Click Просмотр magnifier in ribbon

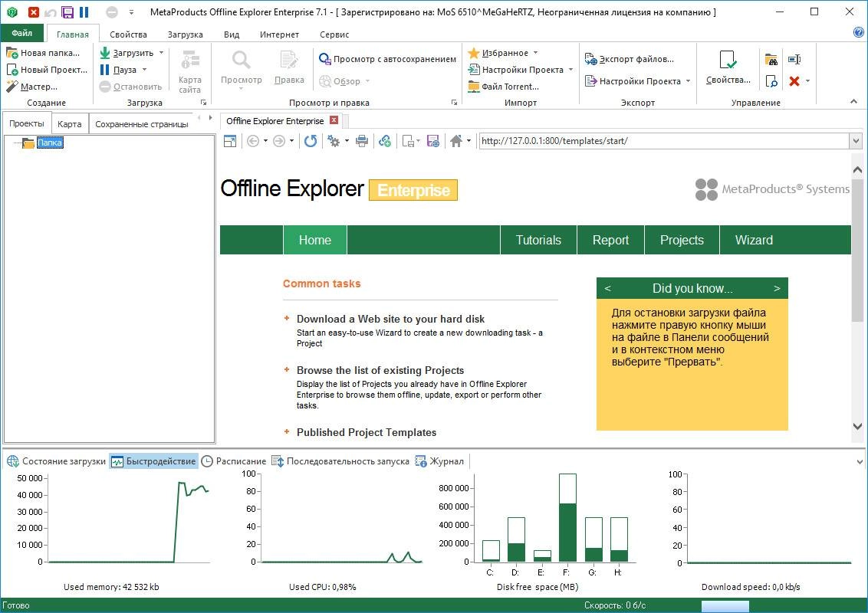[x=242, y=69]
